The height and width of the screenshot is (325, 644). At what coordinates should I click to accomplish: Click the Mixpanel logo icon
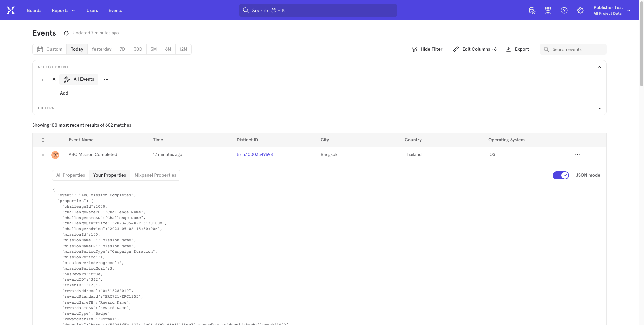(11, 10)
